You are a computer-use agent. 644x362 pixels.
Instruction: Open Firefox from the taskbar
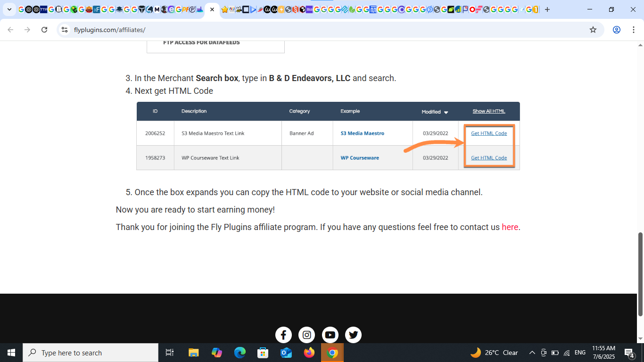[309, 353]
